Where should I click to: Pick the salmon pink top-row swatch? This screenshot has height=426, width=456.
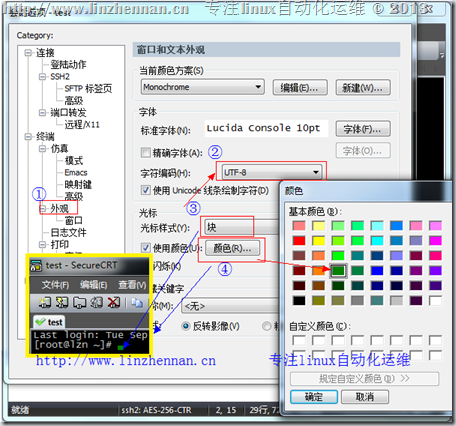[x=299, y=226]
